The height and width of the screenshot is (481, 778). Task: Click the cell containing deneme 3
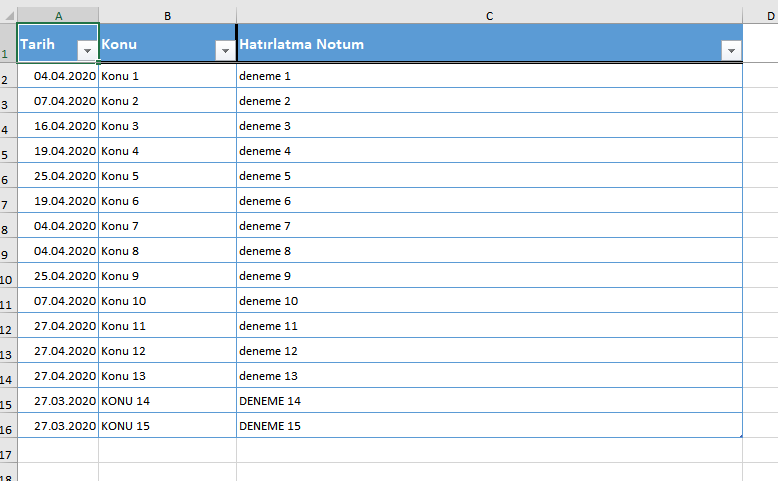[489, 126]
